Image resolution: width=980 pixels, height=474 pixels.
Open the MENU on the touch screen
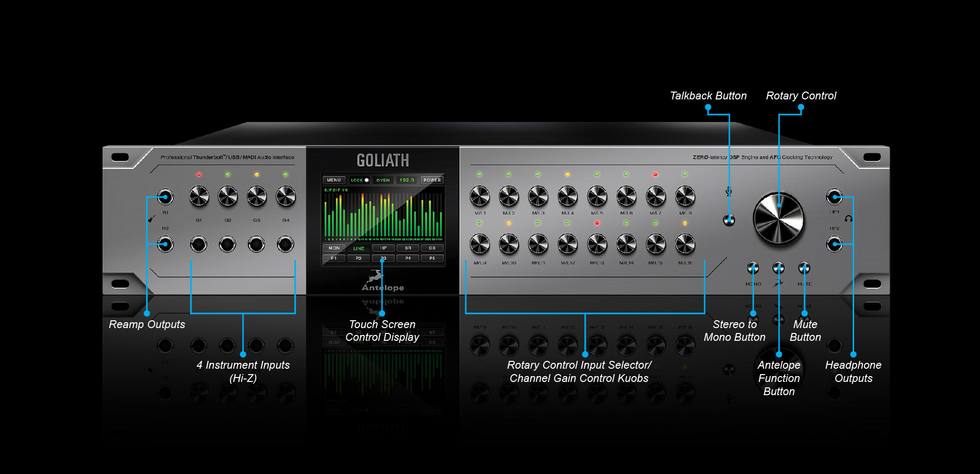[x=334, y=180]
